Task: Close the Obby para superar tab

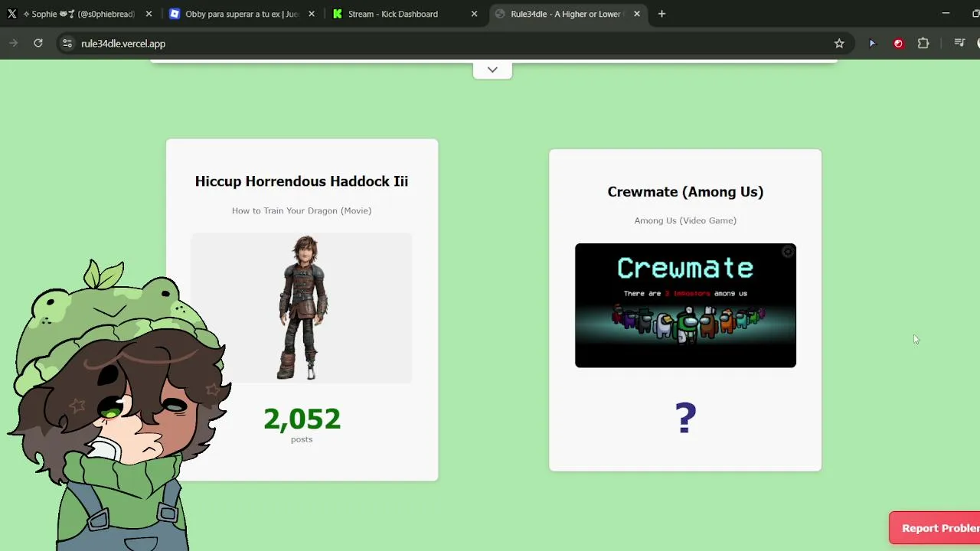Action: pos(312,14)
